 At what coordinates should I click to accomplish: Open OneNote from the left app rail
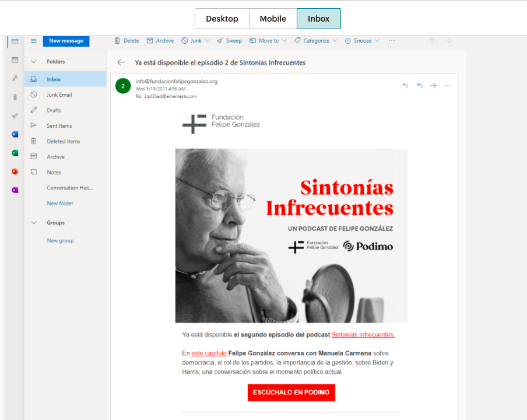click(x=15, y=190)
